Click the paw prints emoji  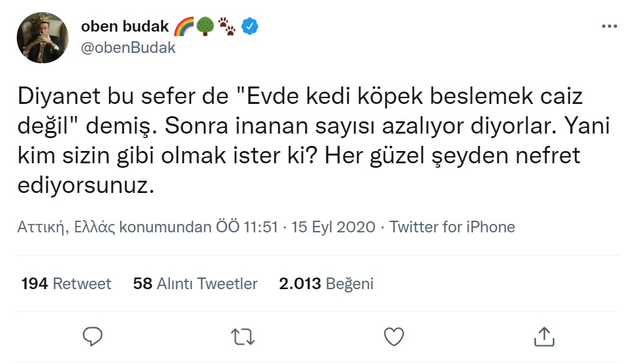[227, 26]
